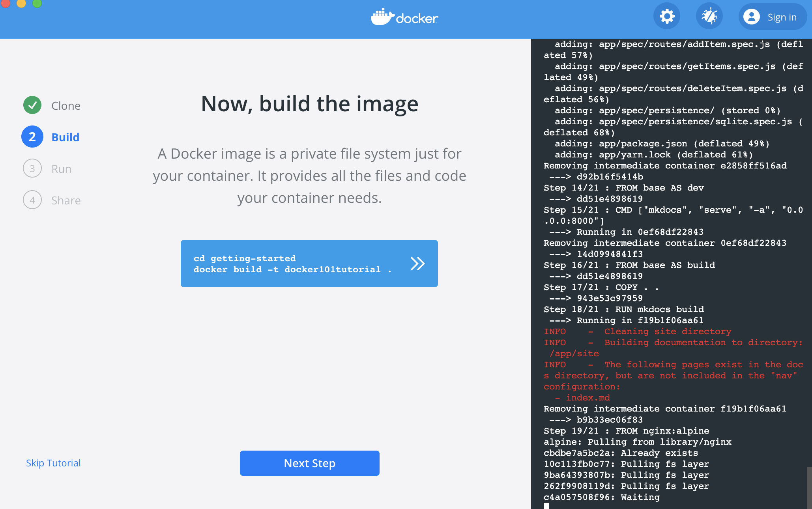Viewport: 812px width, 509px height.
Task: Select the Run step label
Action: (x=61, y=169)
